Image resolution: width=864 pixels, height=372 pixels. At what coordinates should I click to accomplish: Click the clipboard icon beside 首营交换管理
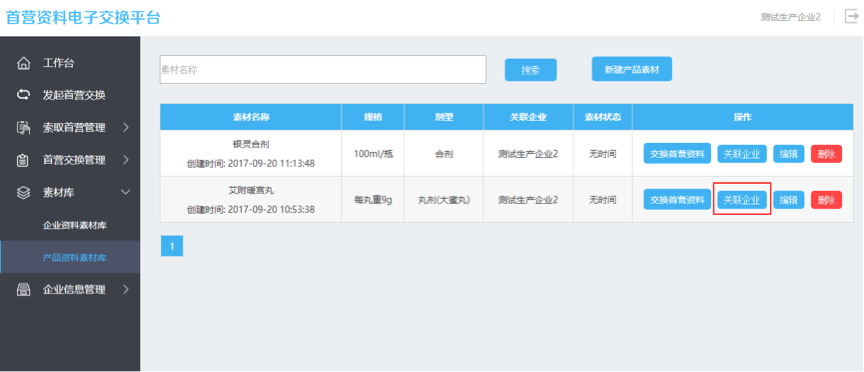23,160
